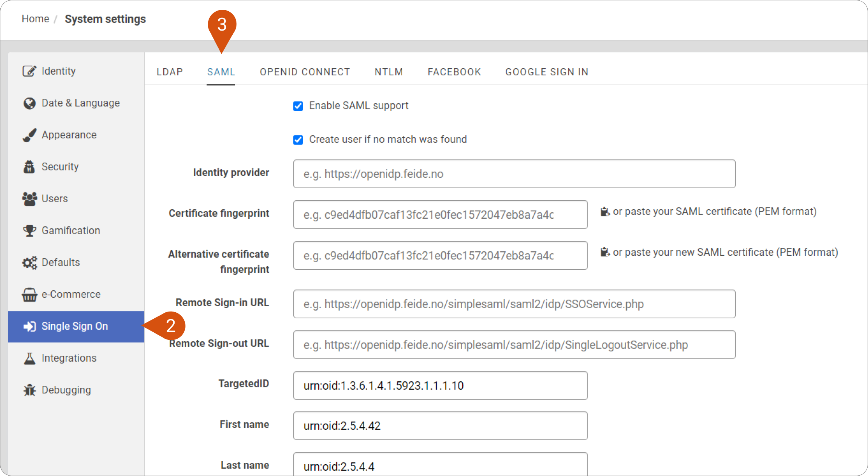868x476 pixels.
Task: Open Defaults settings section
Action: (76, 263)
